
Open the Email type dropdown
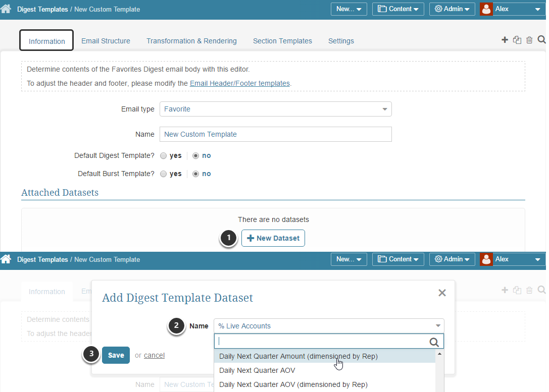click(x=275, y=109)
